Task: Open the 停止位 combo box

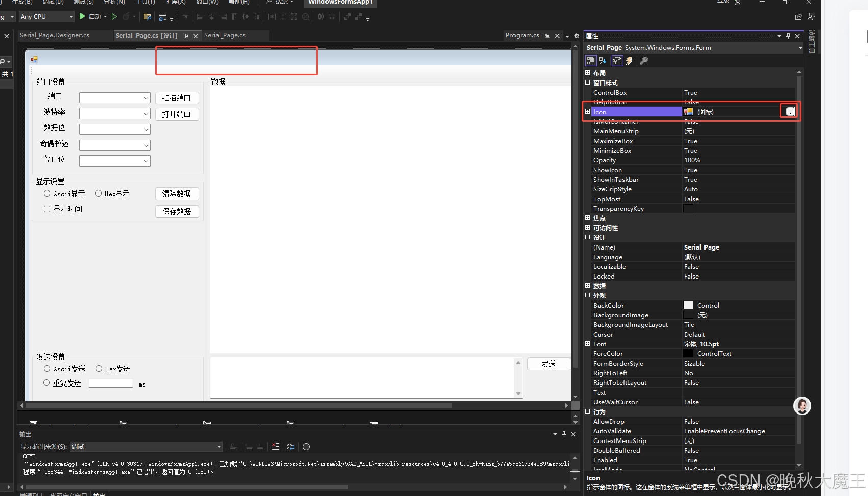Action: coord(115,161)
